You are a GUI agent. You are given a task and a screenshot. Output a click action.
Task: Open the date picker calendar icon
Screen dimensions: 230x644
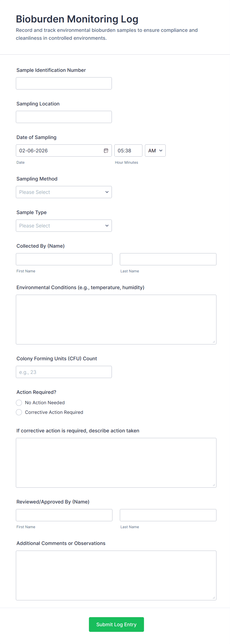(x=106, y=150)
